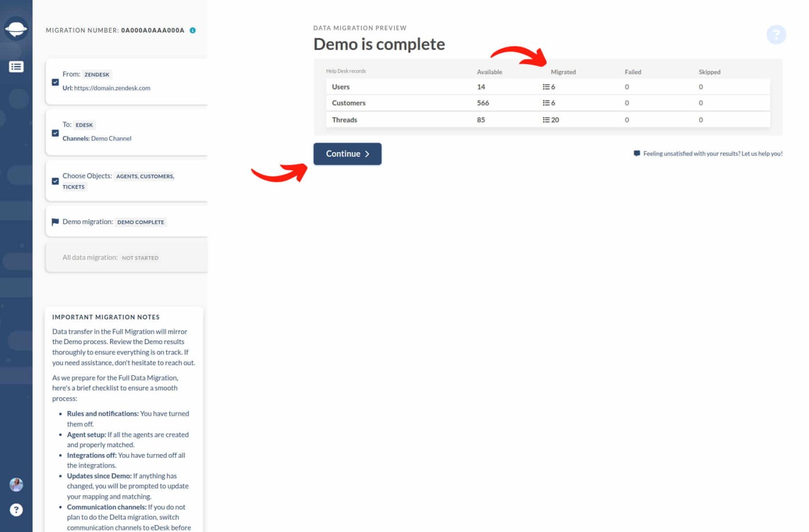Click the migration number 0A000A0AAA000A
The height and width of the screenshot is (532, 809).
pos(153,31)
